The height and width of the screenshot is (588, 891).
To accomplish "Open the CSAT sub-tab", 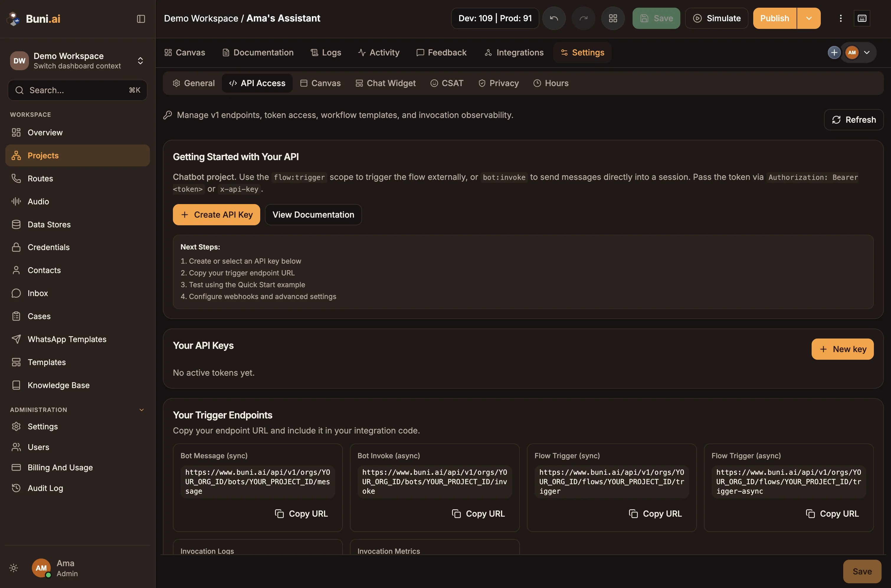I will point(447,83).
